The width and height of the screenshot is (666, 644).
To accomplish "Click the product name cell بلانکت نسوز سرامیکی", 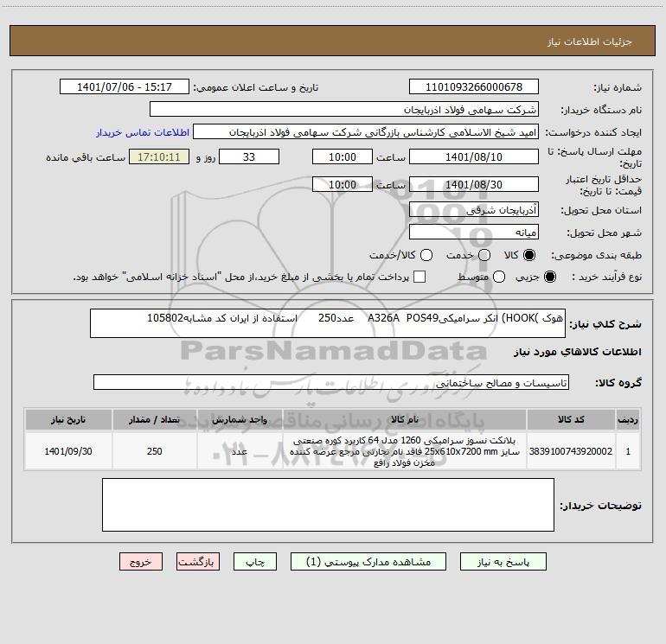I will (x=405, y=451).
